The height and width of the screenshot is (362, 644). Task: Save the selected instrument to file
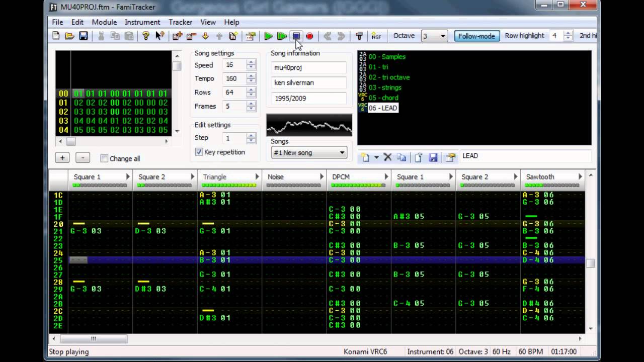click(x=433, y=157)
